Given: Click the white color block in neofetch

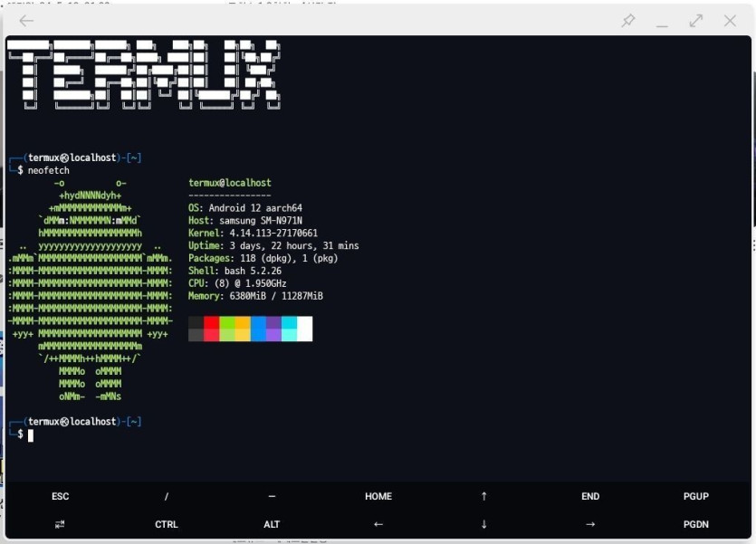Looking at the screenshot, I should [x=305, y=329].
